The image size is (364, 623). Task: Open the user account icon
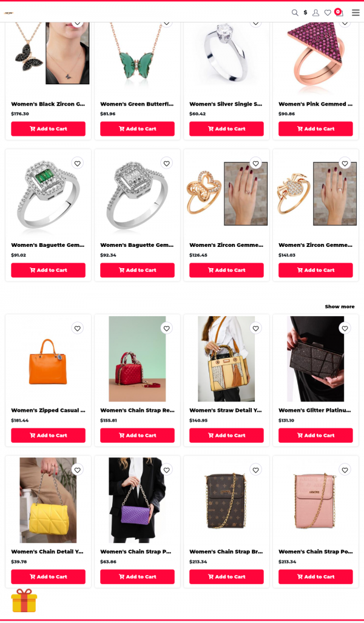click(x=316, y=13)
